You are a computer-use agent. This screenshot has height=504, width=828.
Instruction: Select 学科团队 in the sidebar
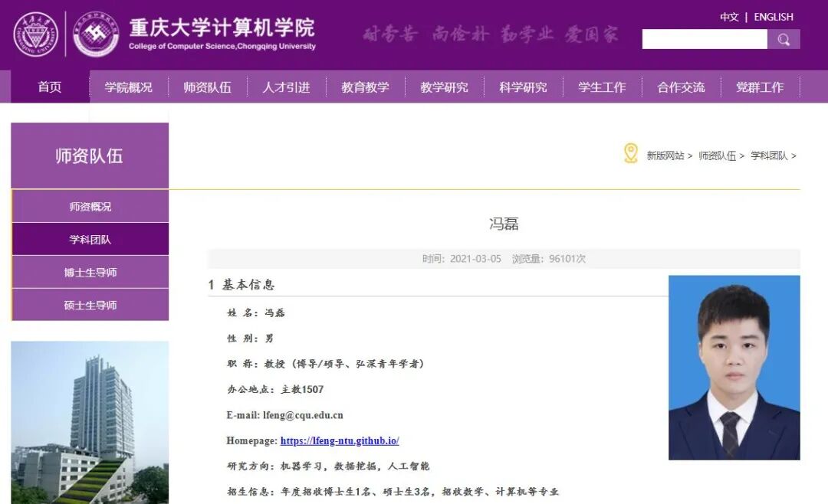pos(90,239)
